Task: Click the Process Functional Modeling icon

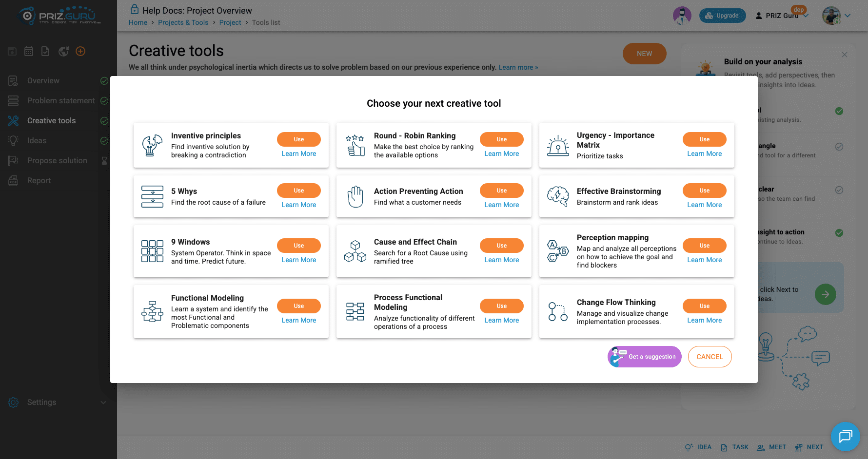Action: tap(355, 311)
